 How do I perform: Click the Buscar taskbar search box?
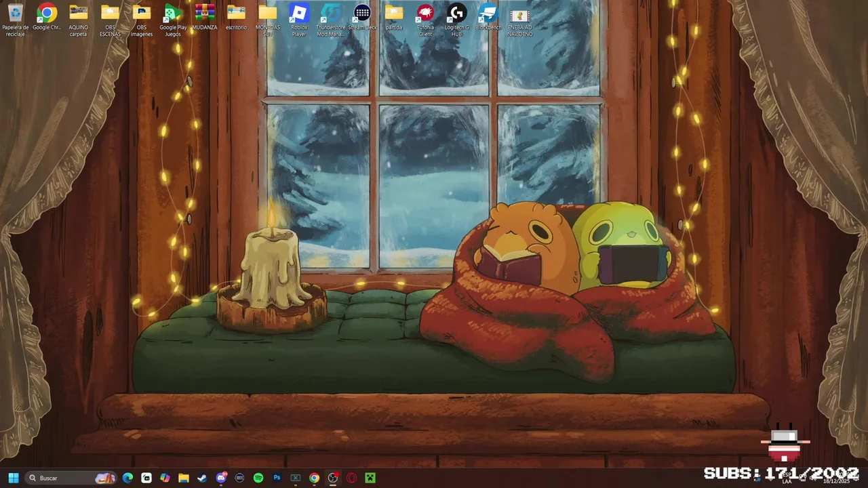click(x=71, y=478)
